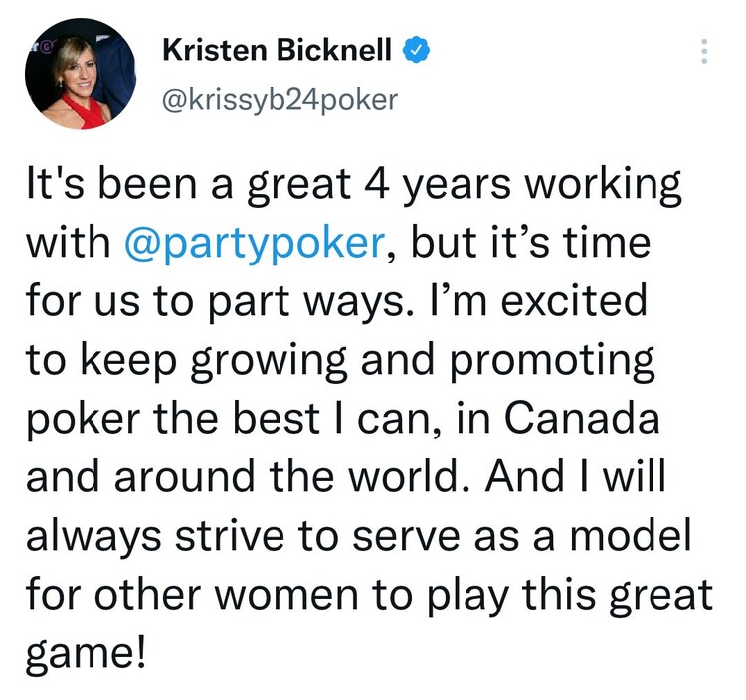Open Kristen Bicknell's profile picture
The image size is (746, 700).
[x=81, y=75]
